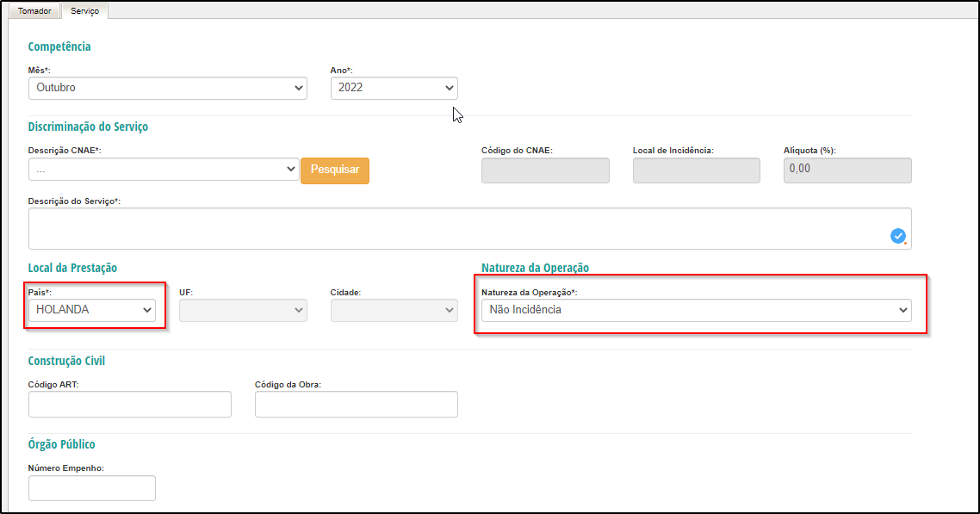Expand the Descrição CNAE dropdown

[163, 170]
